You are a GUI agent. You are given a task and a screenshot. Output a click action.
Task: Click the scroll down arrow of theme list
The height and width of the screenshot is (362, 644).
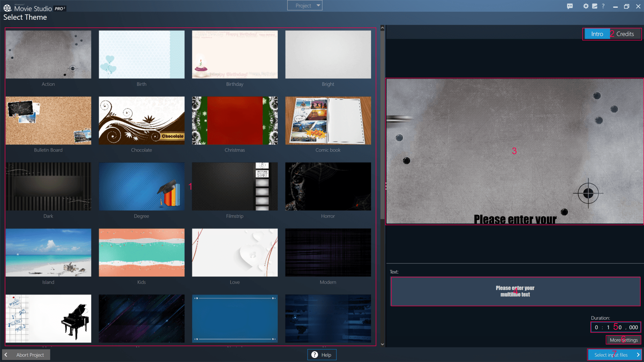(x=382, y=344)
